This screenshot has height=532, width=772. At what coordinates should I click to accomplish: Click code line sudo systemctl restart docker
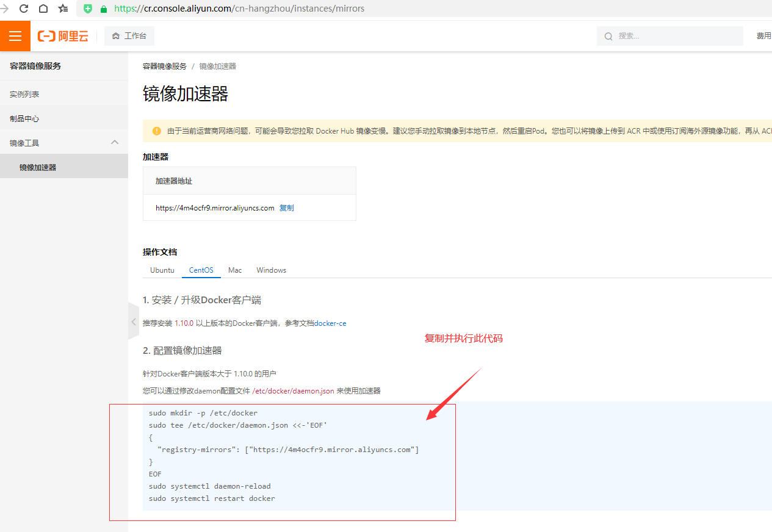pyautogui.click(x=212, y=498)
